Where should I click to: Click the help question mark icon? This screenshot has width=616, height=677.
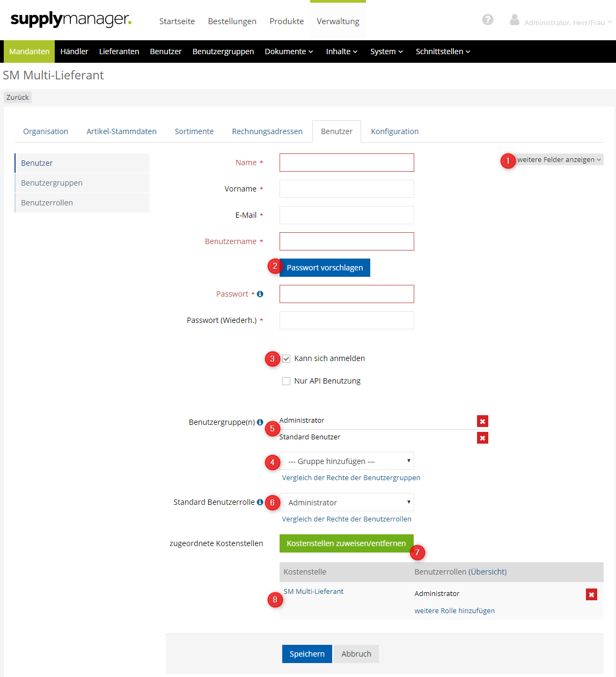click(x=487, y=20)
